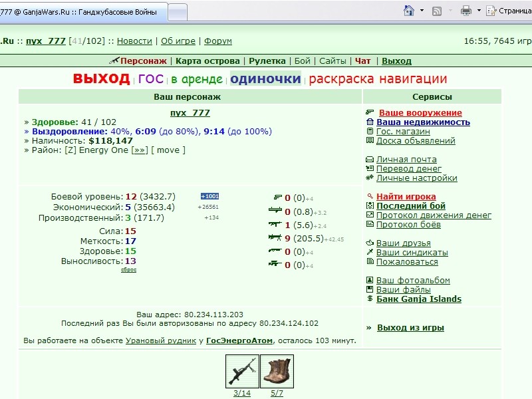Click the magnifier icon beside Найти игрока
Viewport: 532px width, 399px height.
click(370, 196)
